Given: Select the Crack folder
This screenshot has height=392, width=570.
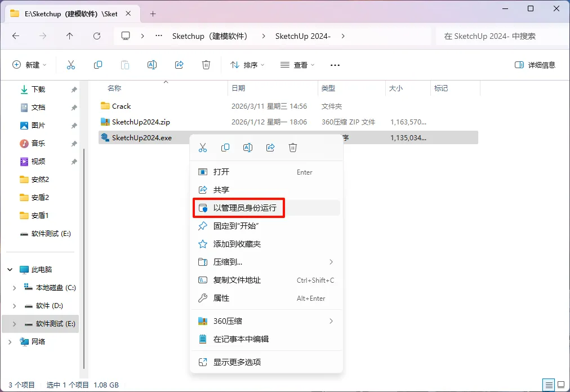Looking at the screenshot, I should (288, 106).
